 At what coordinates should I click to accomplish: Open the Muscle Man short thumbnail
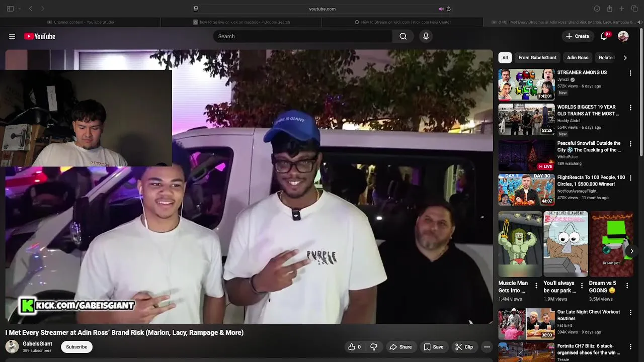point(520,244)
